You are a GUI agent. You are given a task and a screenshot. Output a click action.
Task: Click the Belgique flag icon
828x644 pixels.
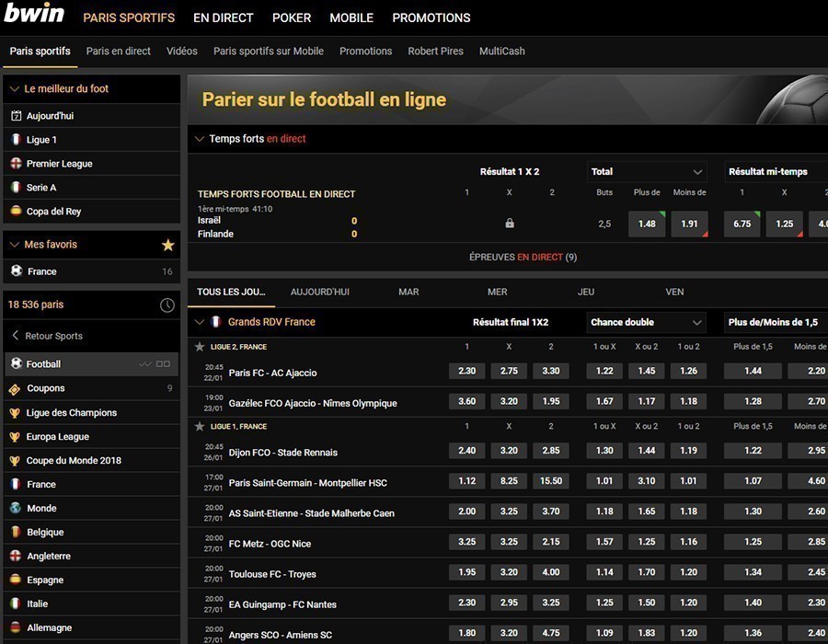16,532
